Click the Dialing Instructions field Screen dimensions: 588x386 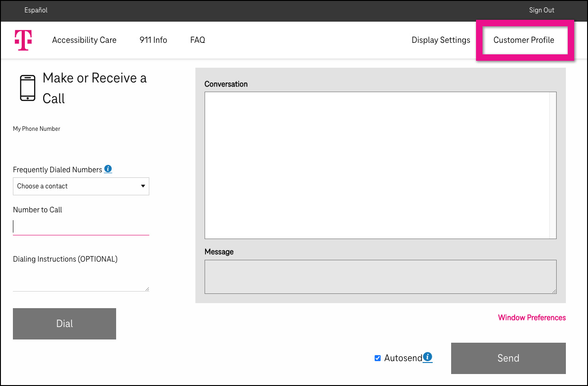coord(81,280)
